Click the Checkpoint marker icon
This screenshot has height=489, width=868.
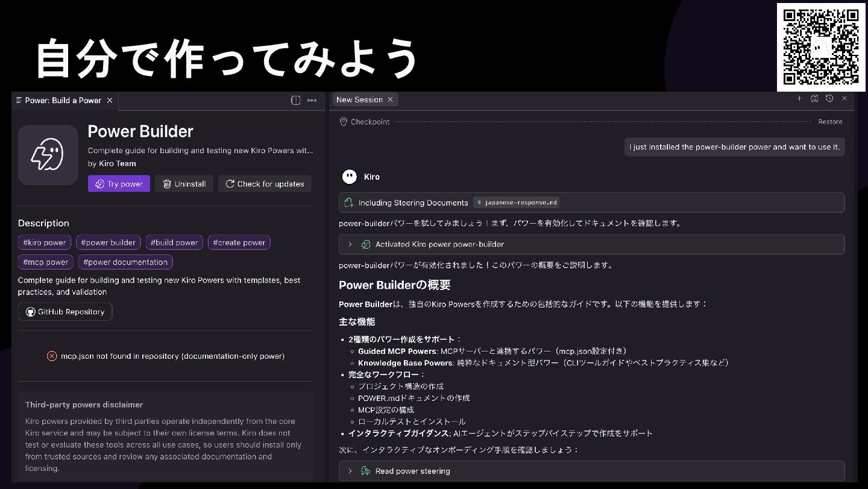pos(344,122)
